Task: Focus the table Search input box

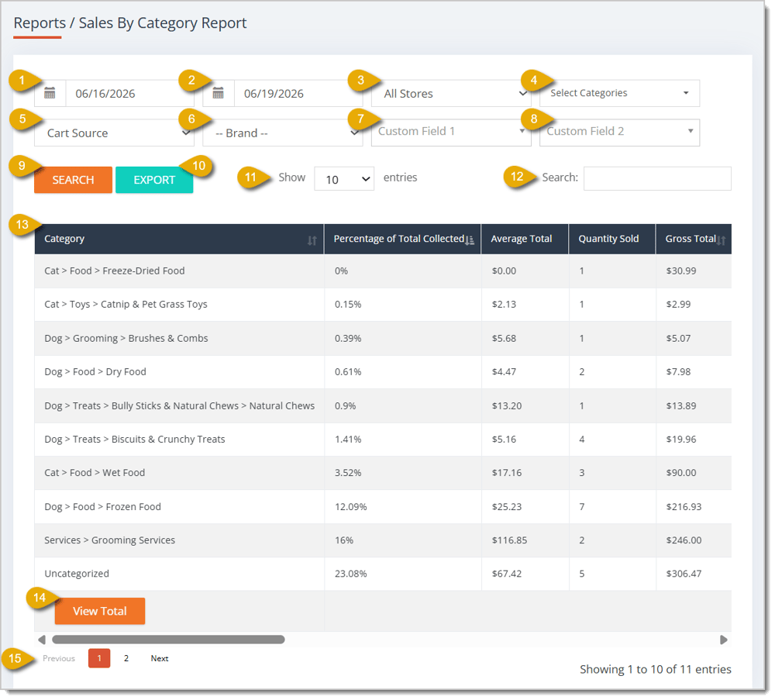Action: click(657, 178)
